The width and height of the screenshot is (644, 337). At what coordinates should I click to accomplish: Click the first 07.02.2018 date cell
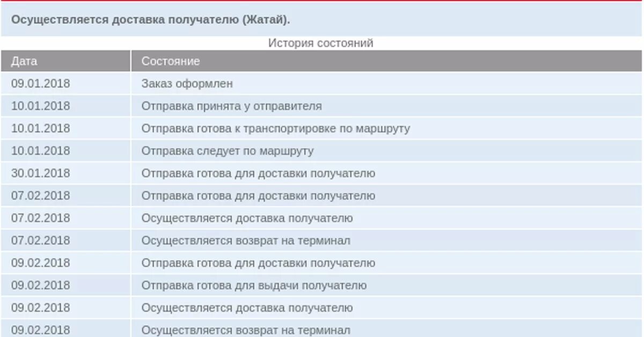pos(41,196)
